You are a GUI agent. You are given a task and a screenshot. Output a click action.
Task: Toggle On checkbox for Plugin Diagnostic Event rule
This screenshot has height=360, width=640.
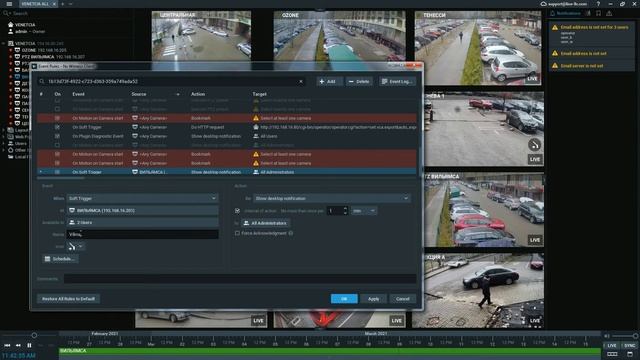(57, 136)
